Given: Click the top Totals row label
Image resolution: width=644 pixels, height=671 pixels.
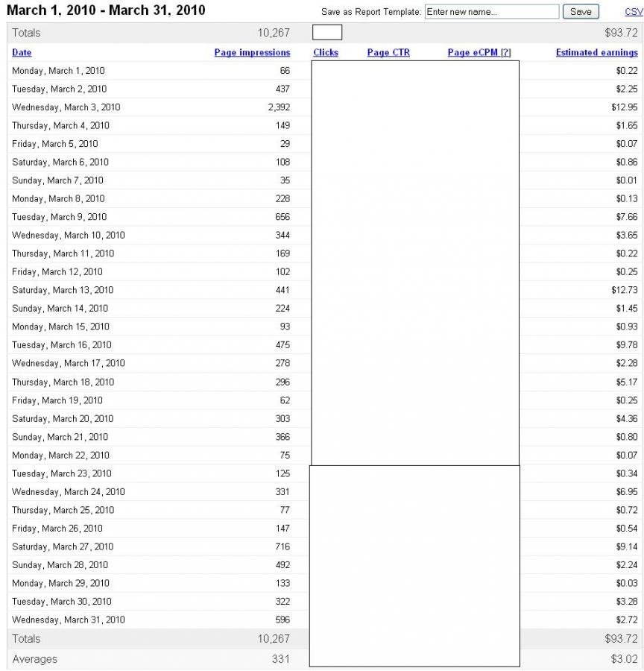Looking at the screenshot, I should (26, 33).
